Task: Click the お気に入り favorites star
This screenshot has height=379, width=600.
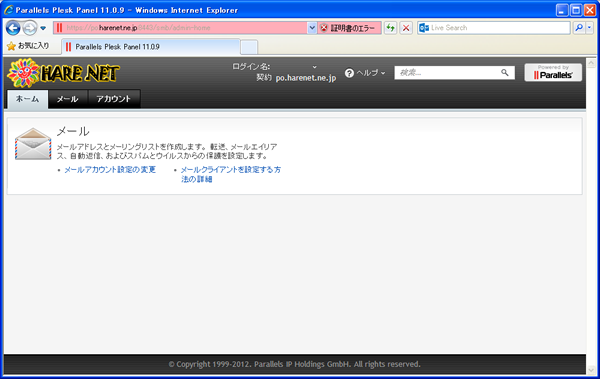Action: click(x=11, y=46)
